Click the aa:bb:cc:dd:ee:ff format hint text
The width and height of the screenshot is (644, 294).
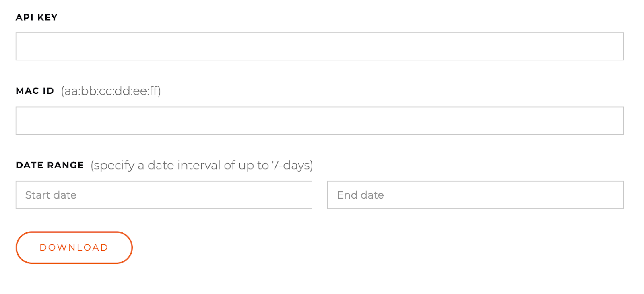coord(111,91)
